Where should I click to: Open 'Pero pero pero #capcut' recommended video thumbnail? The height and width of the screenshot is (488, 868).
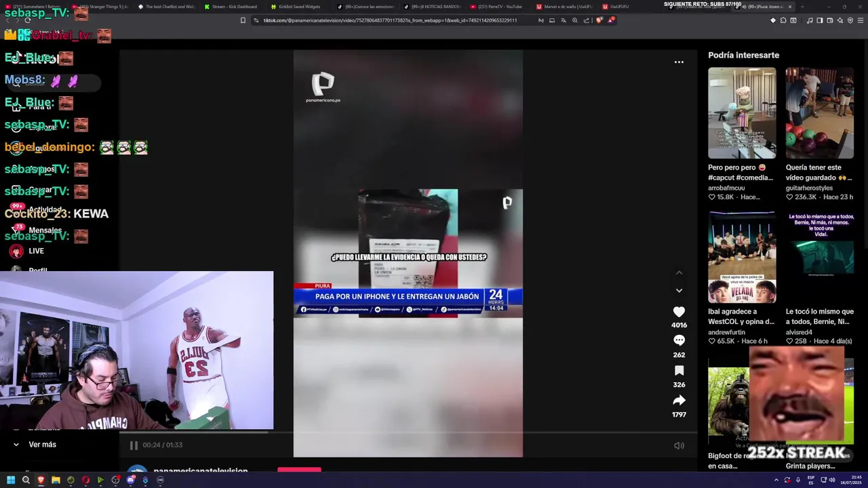click(742, 113)
